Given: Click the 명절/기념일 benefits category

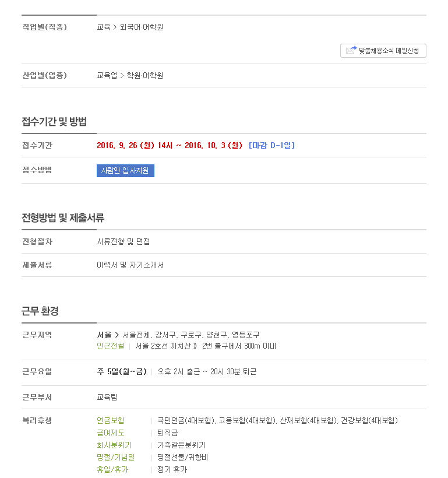Looking at the screenshot, I should (x=116, y=457).
